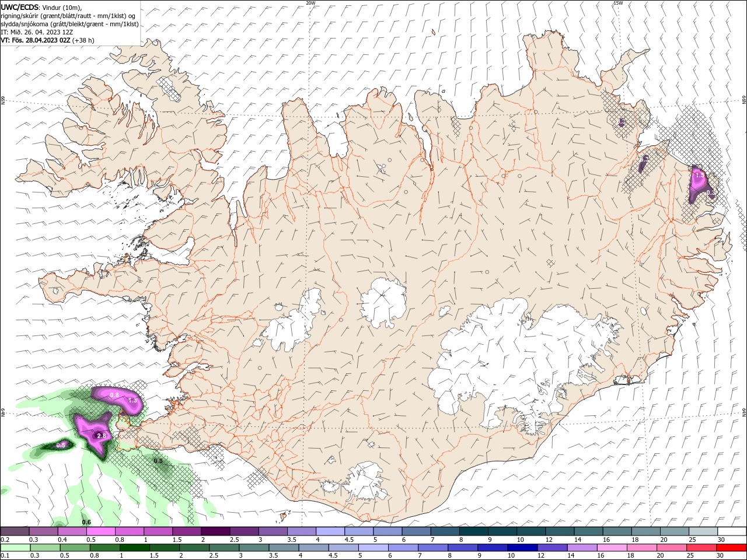Click upper legend swatch between 25 and 30
The image size is (747, 560).
coord(703,531)
